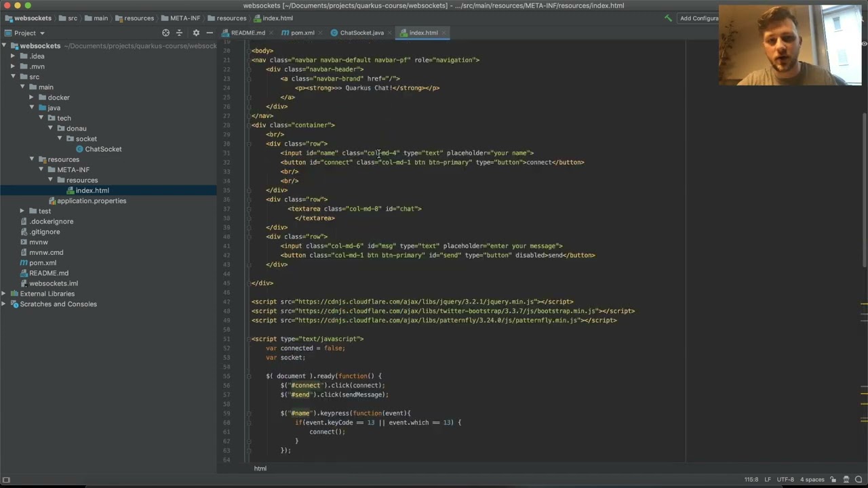Image resolution: width=868 pixels, height=488 pixels.
Task: Click index.html in the navigation breadcrumb
Action: pos(273,18)
